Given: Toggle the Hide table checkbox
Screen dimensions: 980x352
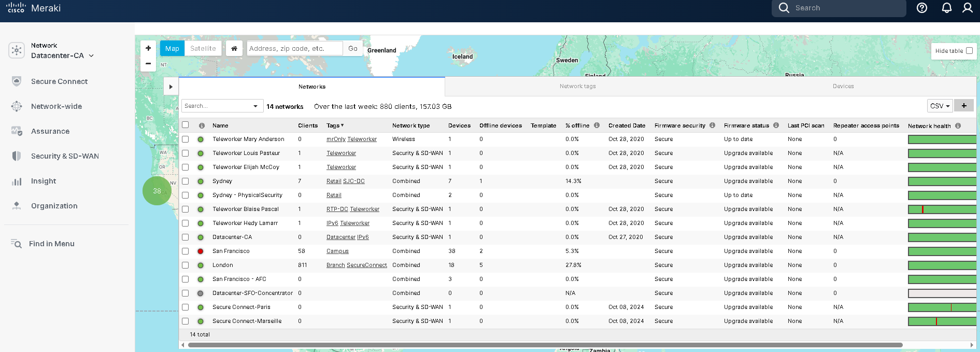Looking at the screenshot, I should coord(969,51).
